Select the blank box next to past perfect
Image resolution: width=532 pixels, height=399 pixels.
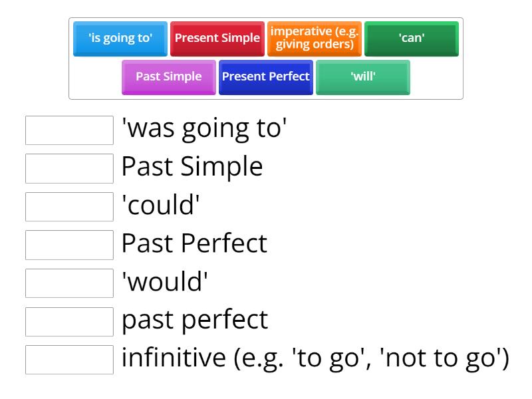coord(69,322)
